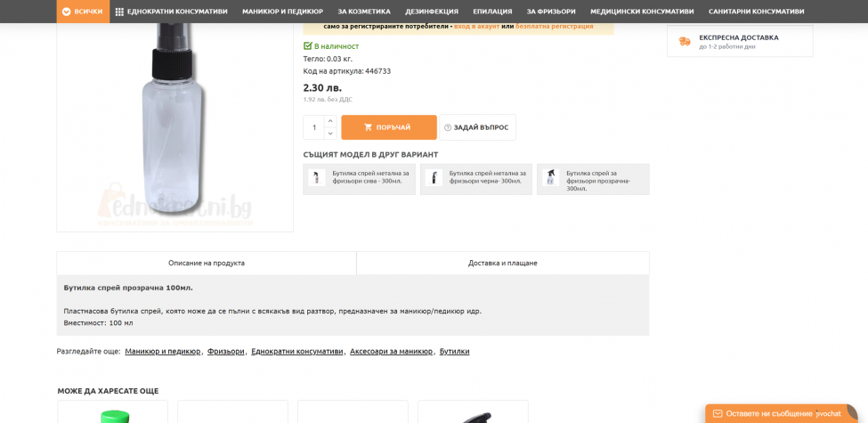Click '1.92 лв. без ДДС' price text

point(328,100)
